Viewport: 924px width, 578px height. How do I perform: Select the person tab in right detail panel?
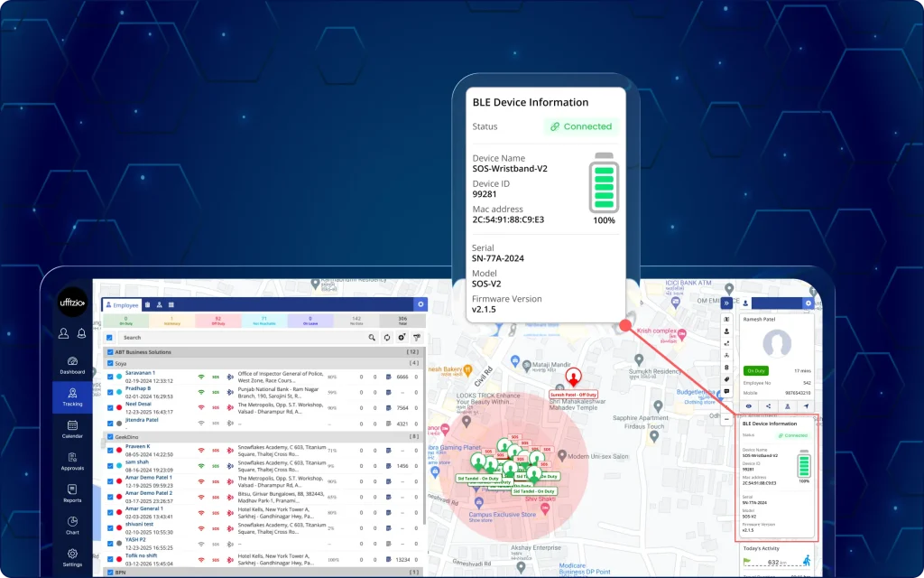pos(745,303)
